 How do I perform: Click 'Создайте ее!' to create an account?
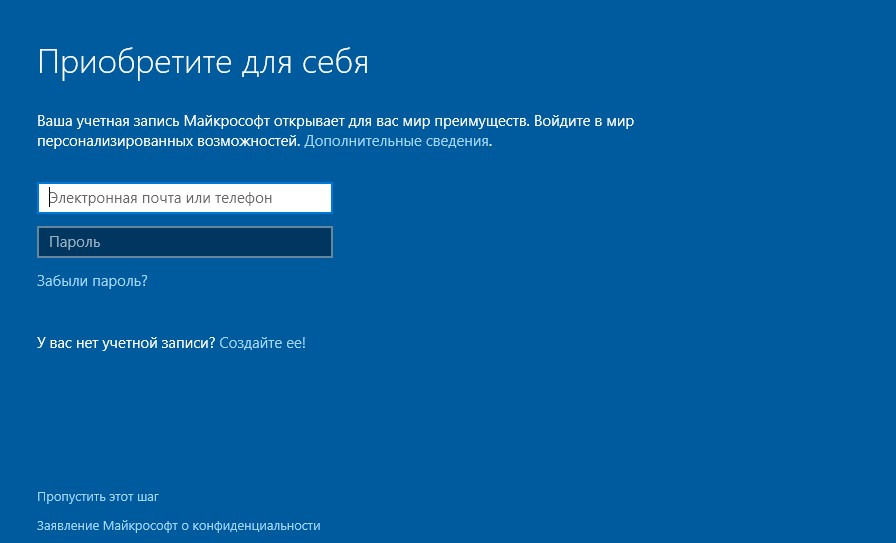tap(262, 343)
